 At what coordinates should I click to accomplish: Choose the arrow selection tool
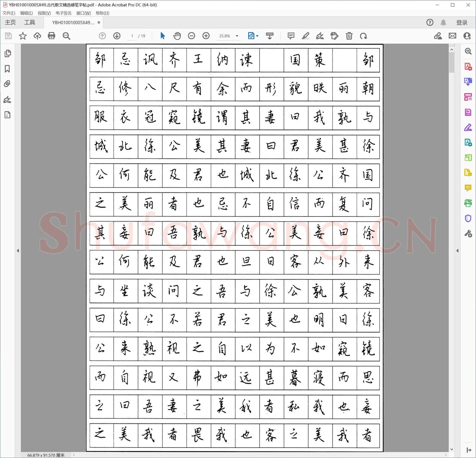coord(162,36)
